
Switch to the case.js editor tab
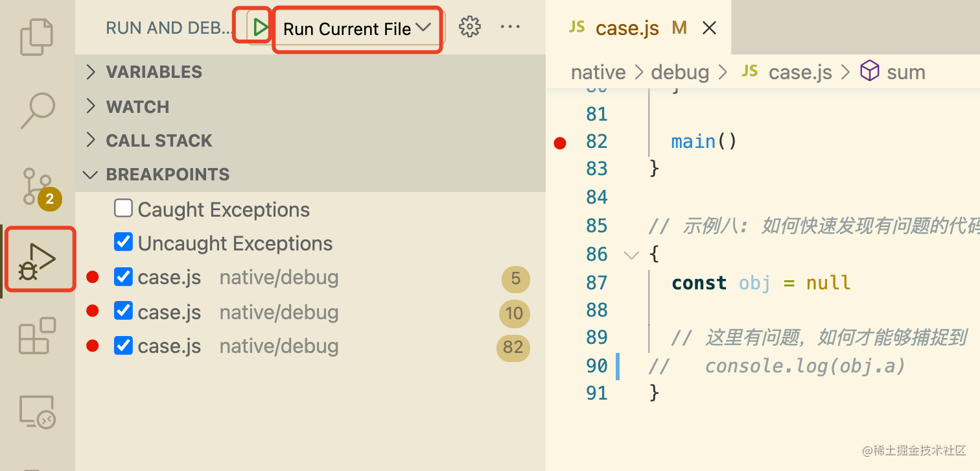click(x=627, y=27)
